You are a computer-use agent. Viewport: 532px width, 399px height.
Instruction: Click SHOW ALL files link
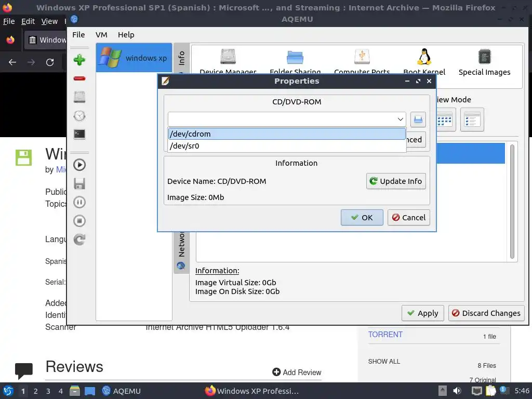[384, 362]
